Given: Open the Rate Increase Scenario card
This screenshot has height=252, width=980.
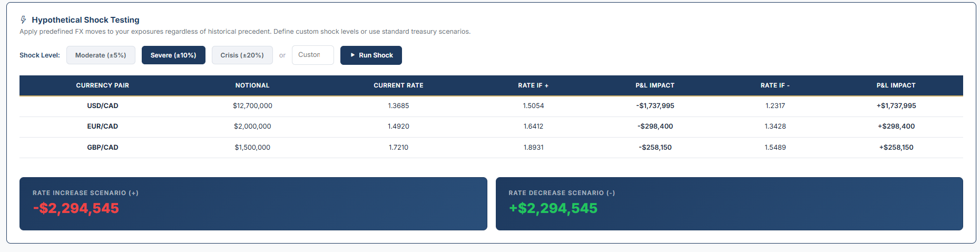Looking at the screenshot, I should (x=253, y=203).
